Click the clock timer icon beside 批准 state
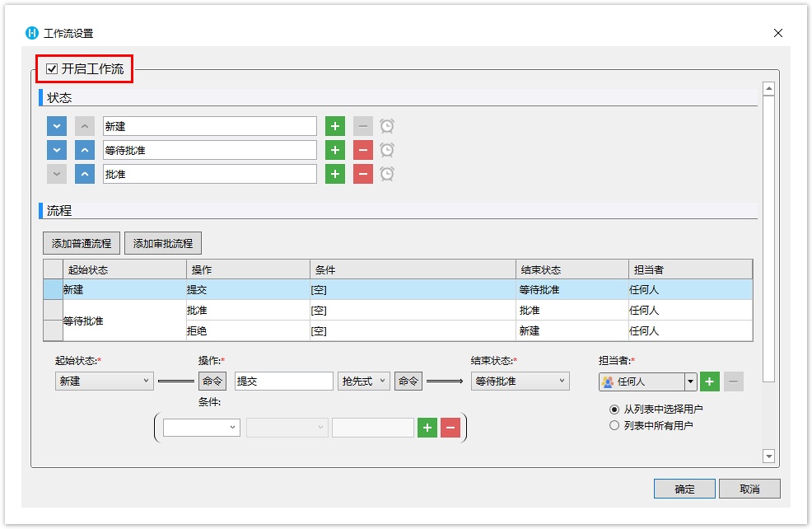Viewport: 812px width, 529px height. tap(386, 174)
